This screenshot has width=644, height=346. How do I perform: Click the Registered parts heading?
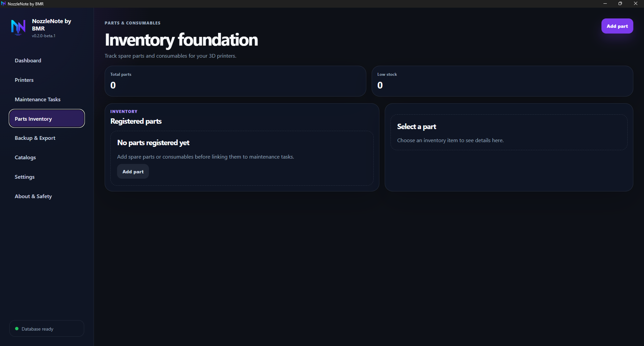[x=136, y=121]
